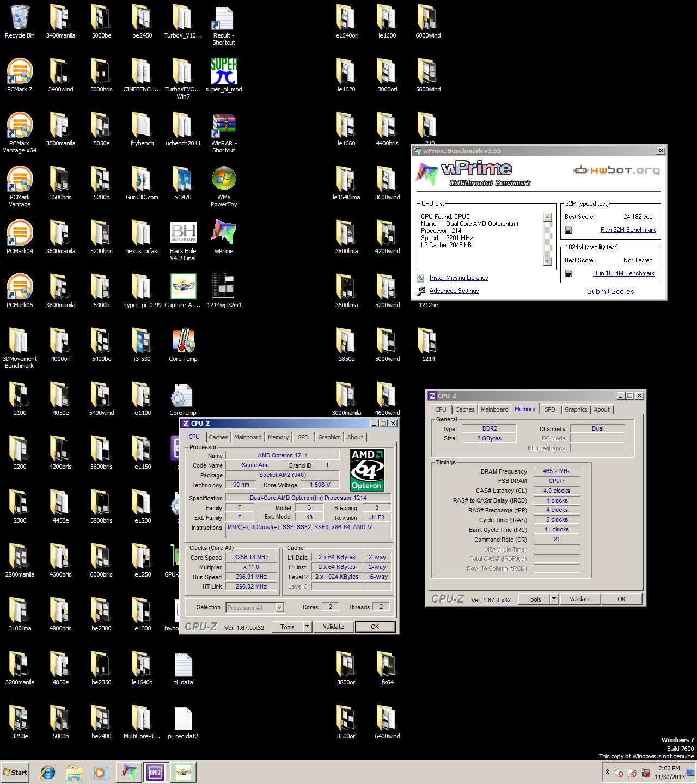697x784 pixels.
Task: Open the Recycle Bin desktop icon
Action: point(20,22)
